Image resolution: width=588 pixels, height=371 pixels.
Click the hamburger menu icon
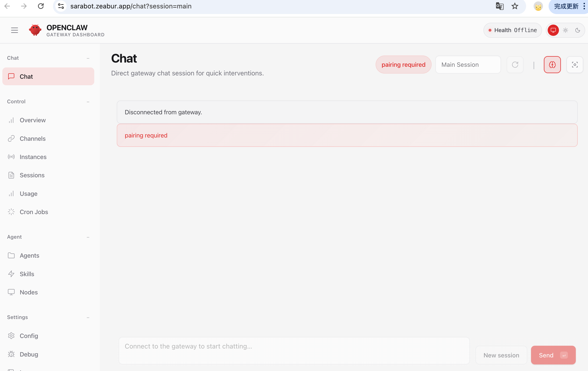(14, 30)
